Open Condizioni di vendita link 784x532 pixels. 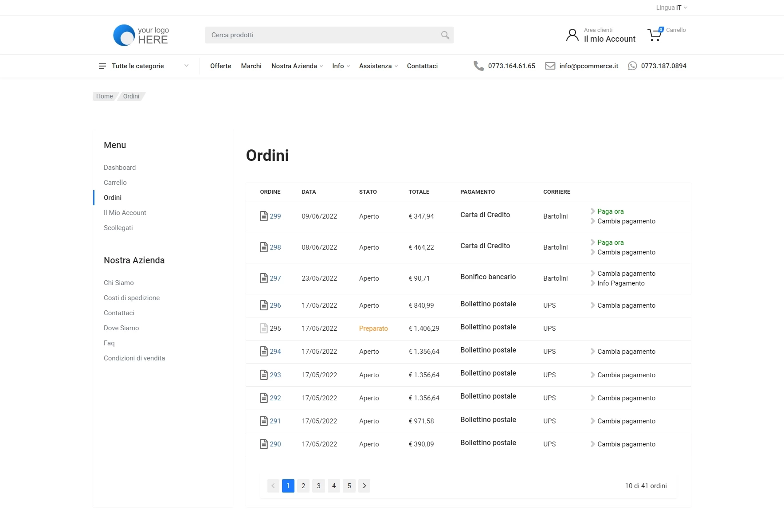pos(134,358)
